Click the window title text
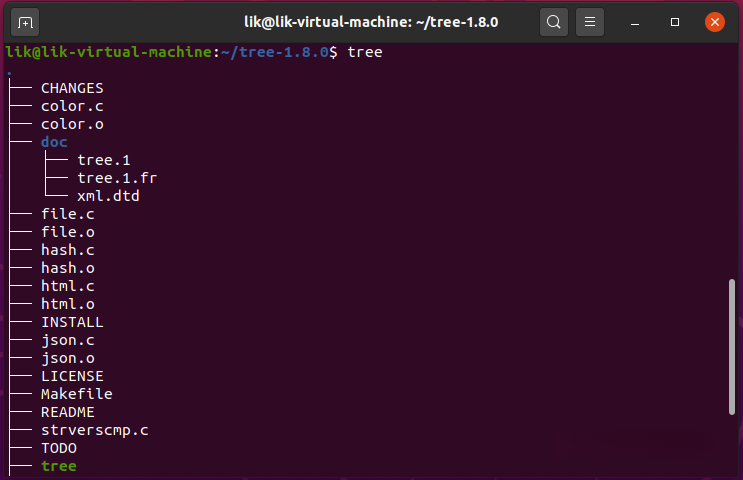The height and width of the screenshot is (480, 743). pyautogui.click(x=371, y=21)
